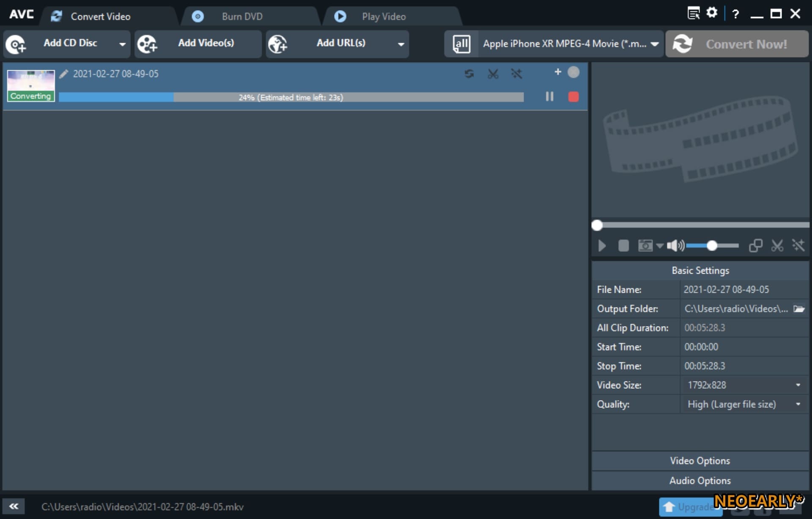Browse the output folder icon

point(798,309)
